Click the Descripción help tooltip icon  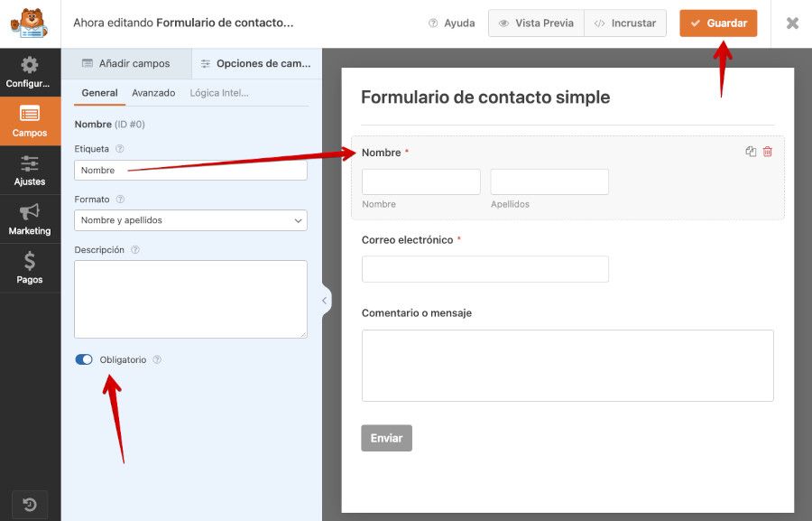135,250
